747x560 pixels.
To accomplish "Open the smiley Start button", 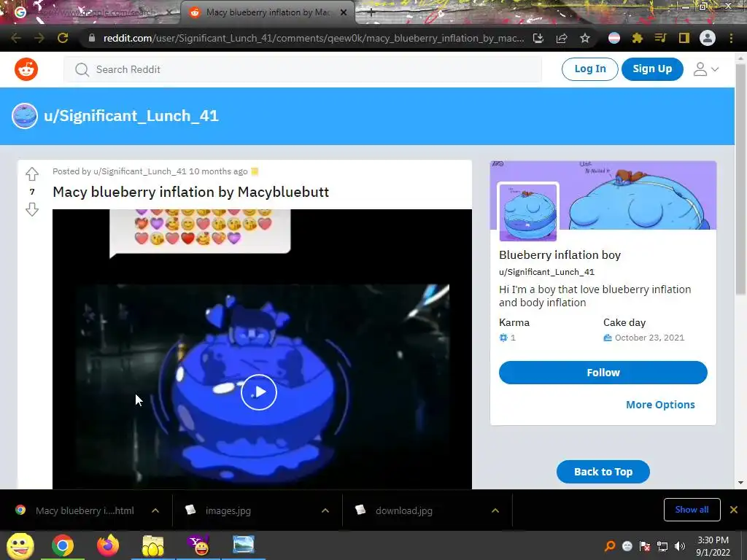I will click(20, 545).
